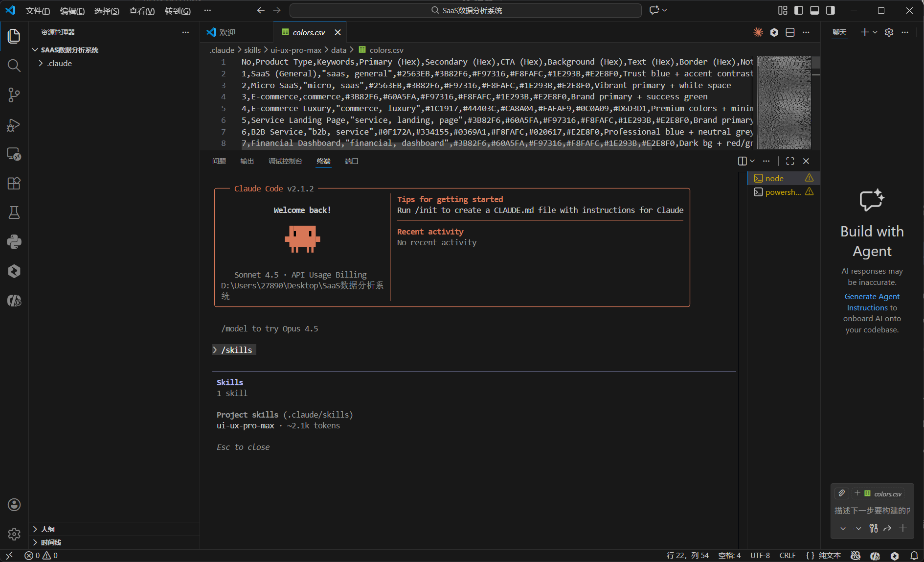
Task: Split the terminal with the split icon
Action: [x=742, y=161]
